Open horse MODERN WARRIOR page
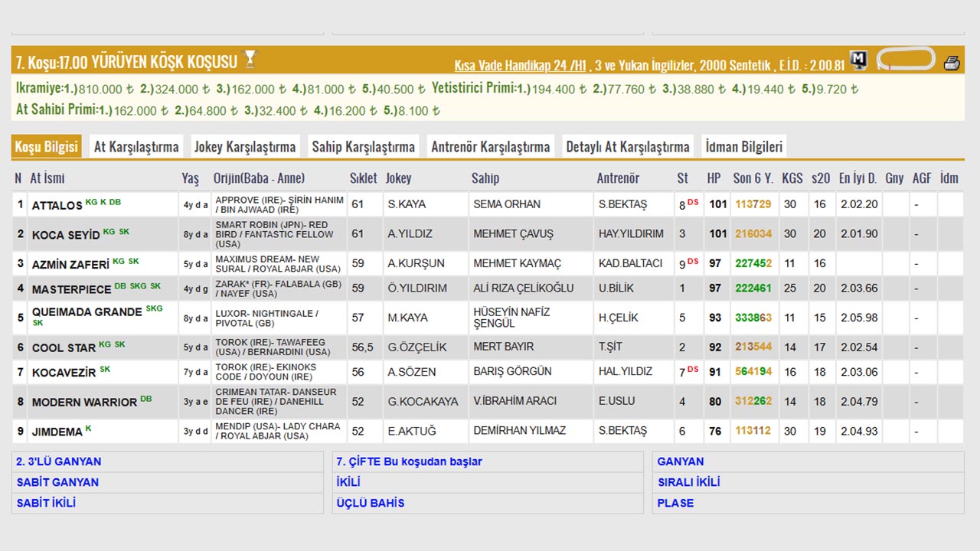The width and height of the screenshot is (980, 551). tap(84, 402)
